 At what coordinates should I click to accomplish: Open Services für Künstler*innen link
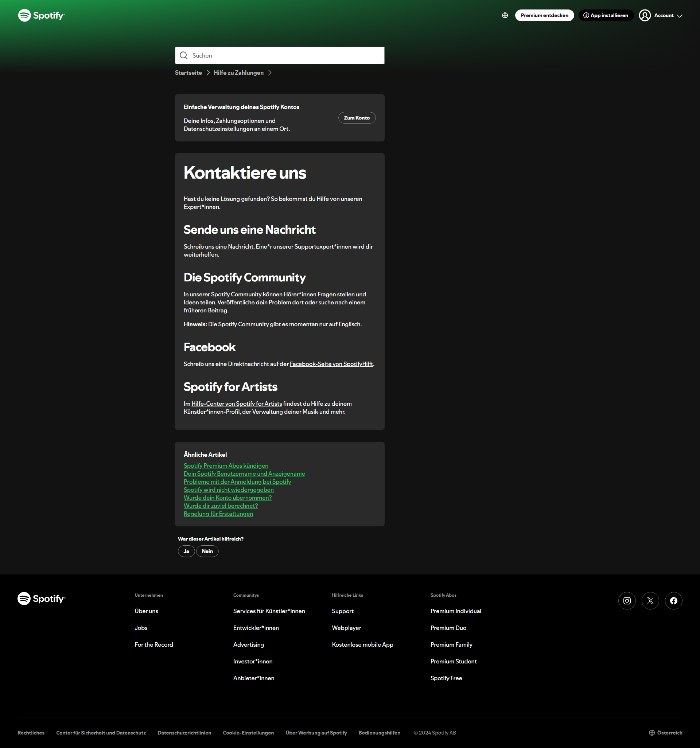269,611
